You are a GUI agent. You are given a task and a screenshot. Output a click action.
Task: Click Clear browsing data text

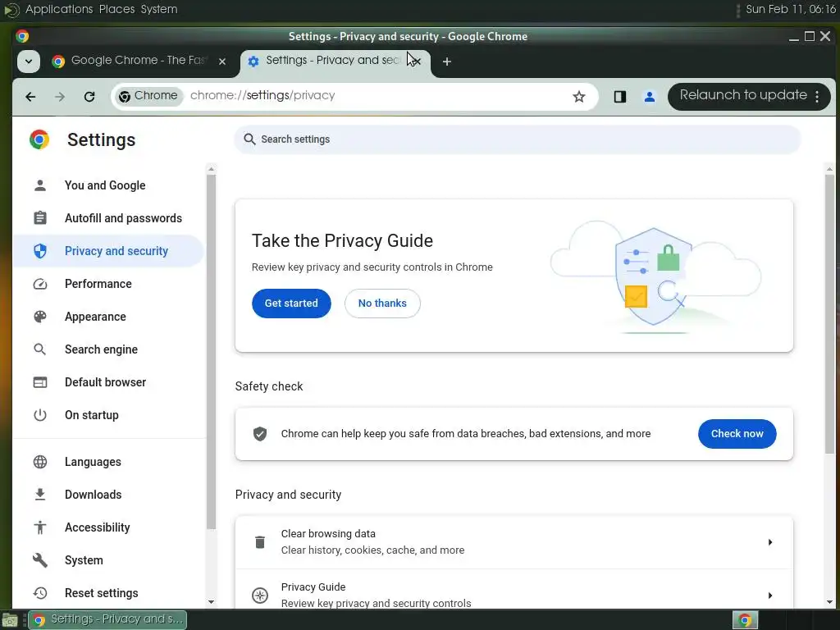[x=328, y=533]
